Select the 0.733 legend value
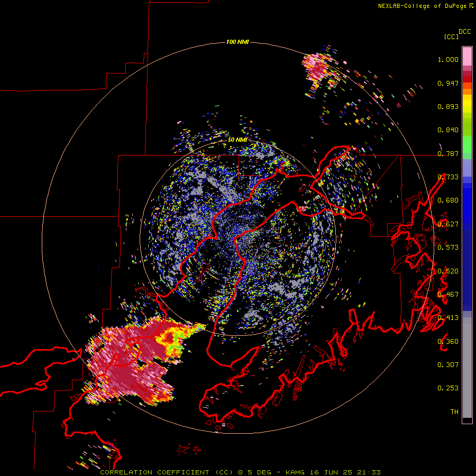 (x=448, y=177)
